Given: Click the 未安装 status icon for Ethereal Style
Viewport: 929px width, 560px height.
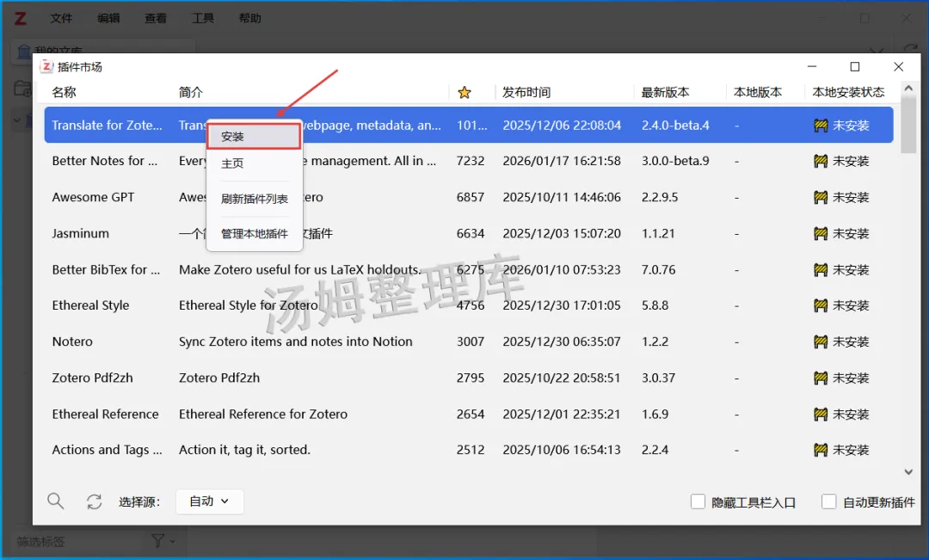Looking at the screenshot, I should (821, 305).
